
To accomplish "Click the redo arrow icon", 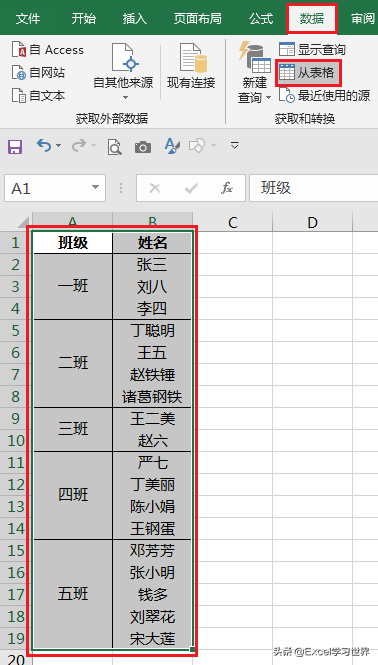I will (x=78, y=145).
